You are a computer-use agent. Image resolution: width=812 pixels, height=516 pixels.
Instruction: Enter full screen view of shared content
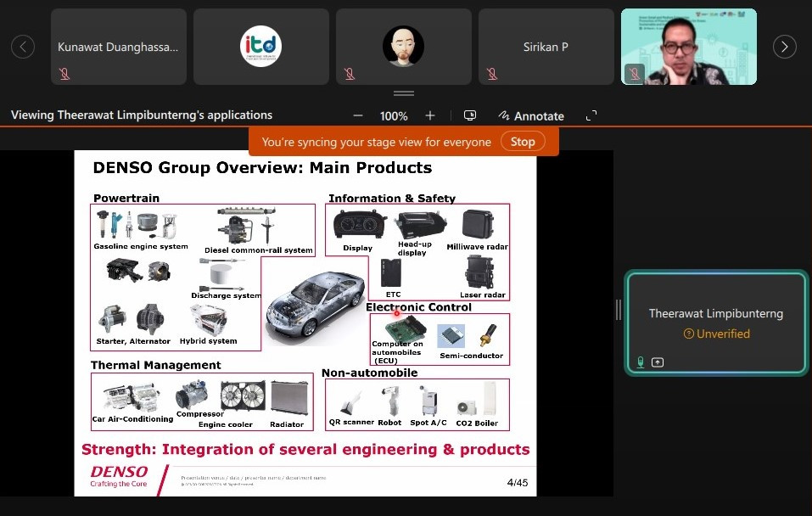(591, 115)
